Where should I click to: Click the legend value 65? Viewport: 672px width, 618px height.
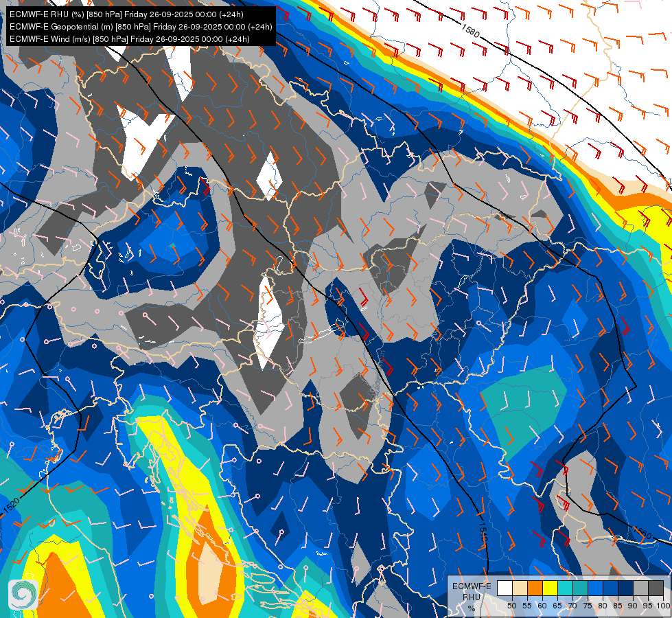[557, 606]
